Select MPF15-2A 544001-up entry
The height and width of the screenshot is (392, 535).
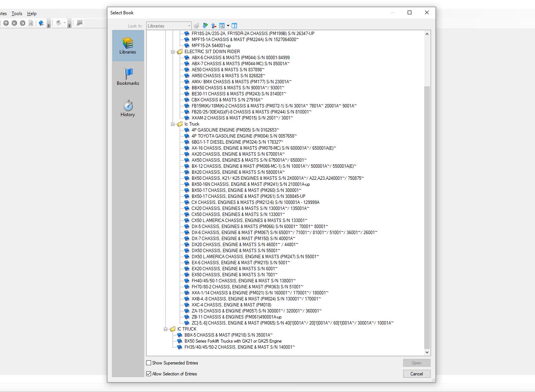click(211, 46)
